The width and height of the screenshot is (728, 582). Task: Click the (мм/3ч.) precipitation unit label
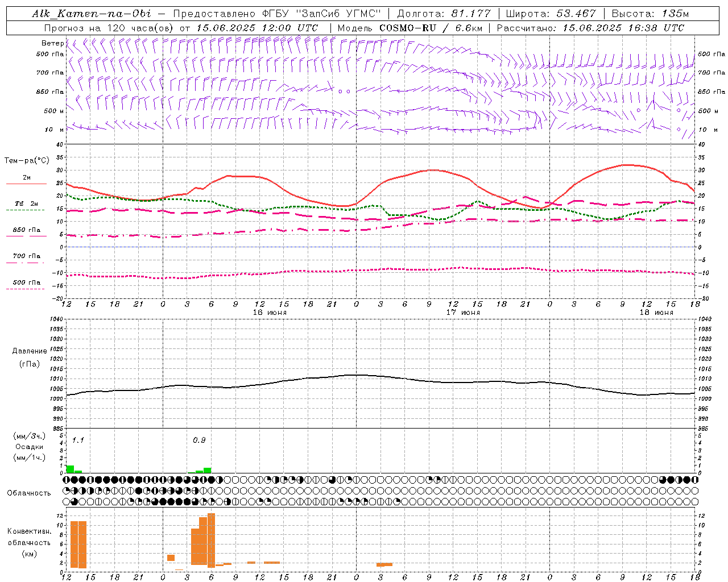[x=30, y=436]
